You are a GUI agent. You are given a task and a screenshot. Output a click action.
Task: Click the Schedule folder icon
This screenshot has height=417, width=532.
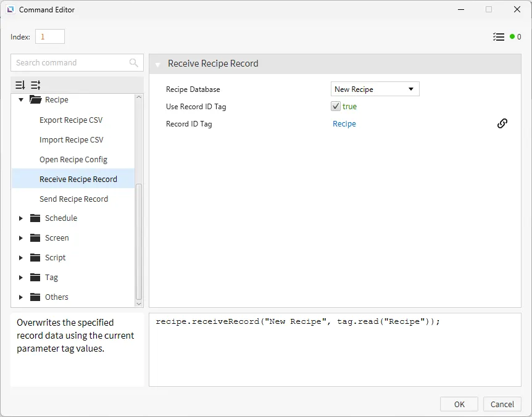pyautogui.click(x=35, y=218)
